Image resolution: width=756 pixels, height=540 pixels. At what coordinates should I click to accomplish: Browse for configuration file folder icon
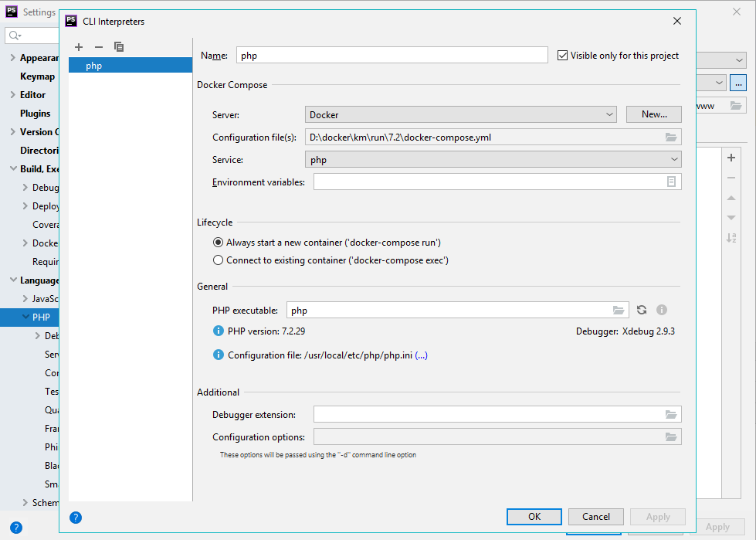pos(671,138)
